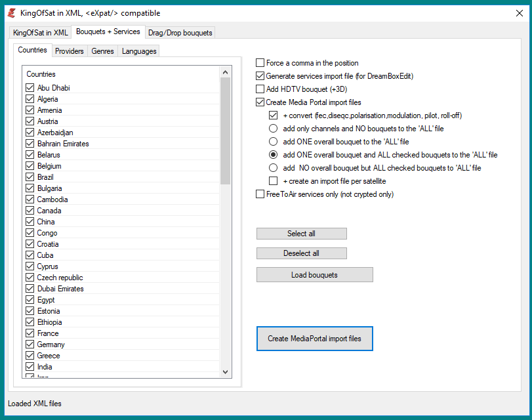Click the countries list scroll up arrow
Screen dimensions: 532x420
[225, 72]
